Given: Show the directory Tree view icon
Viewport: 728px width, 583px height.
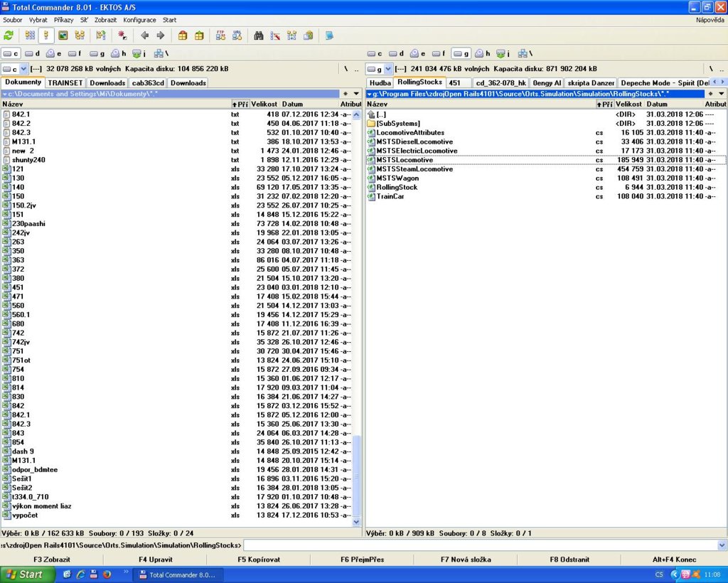Looking at the screenshot, I should pos(80,36).
